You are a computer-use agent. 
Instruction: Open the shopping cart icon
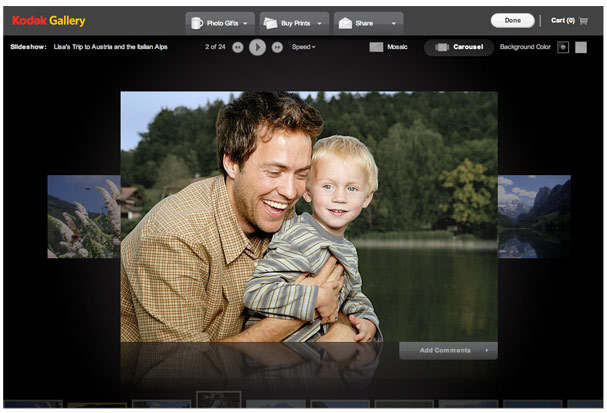click(x=583, y=20)
